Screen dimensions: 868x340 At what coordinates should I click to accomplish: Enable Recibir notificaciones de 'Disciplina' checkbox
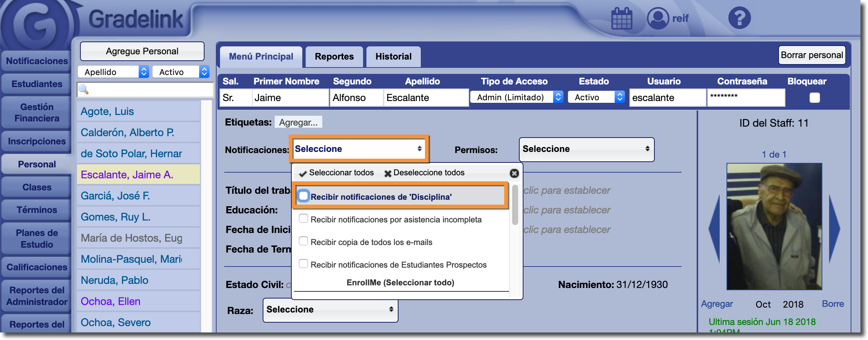(303, 196)
